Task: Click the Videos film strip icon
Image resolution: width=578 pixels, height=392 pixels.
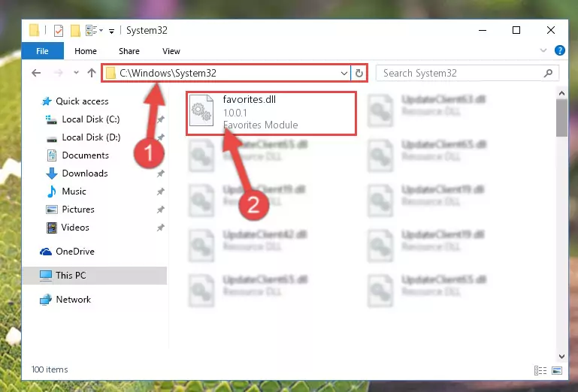Action: coord(52,228)
